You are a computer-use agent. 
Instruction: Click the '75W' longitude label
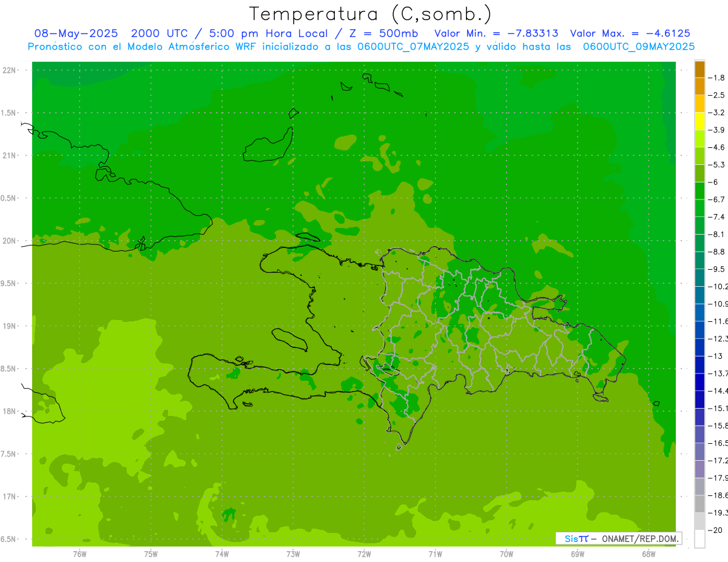pyautogui.click(x=150, y=554)
